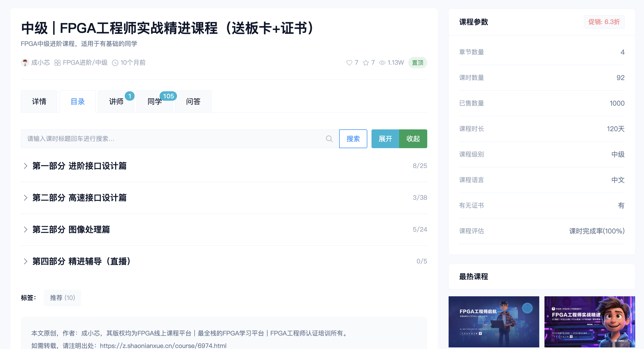The image size is (644, 349).
Task: Click the heart like icon
Action: (x=349, y=63)
